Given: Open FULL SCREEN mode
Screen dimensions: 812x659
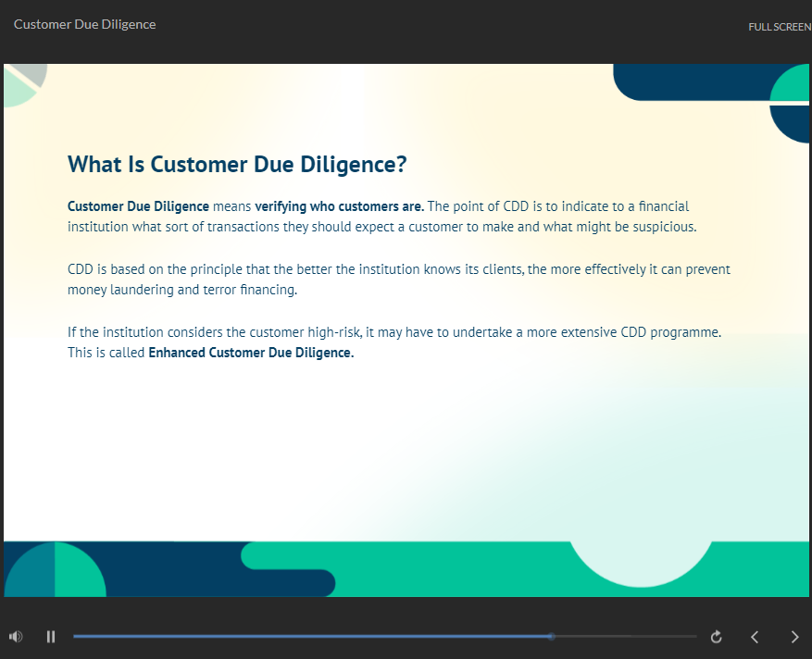Looking at the screenshot, I should pos(780,27).
